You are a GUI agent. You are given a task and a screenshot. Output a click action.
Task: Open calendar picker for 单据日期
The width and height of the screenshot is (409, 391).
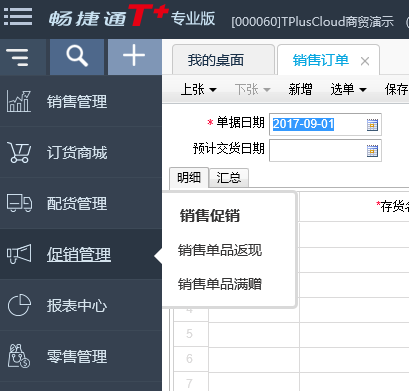pos(372,125)
